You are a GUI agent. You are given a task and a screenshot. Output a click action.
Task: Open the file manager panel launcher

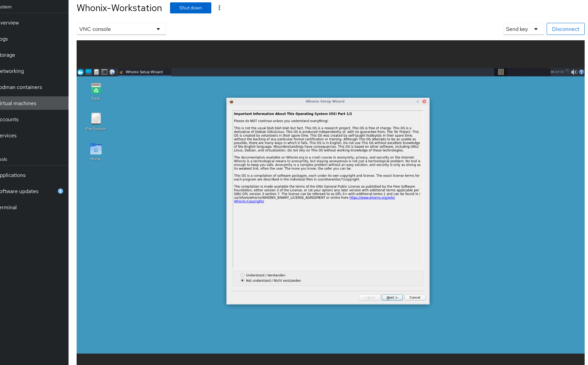tap(96, 72)
